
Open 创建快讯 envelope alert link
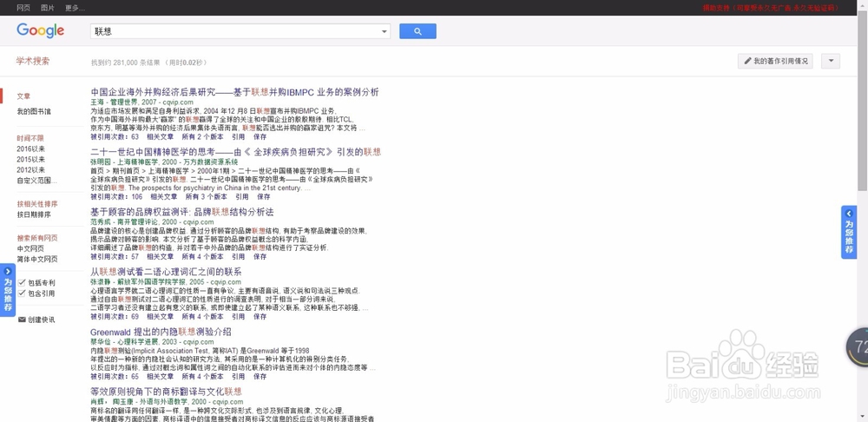point(36,320)
